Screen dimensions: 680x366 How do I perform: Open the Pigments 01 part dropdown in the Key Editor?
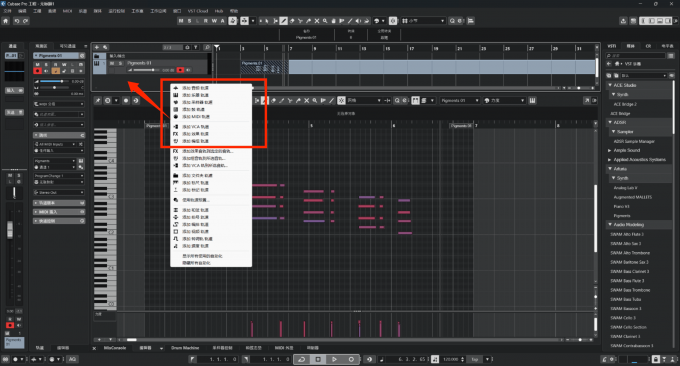(x=460, y=101)
